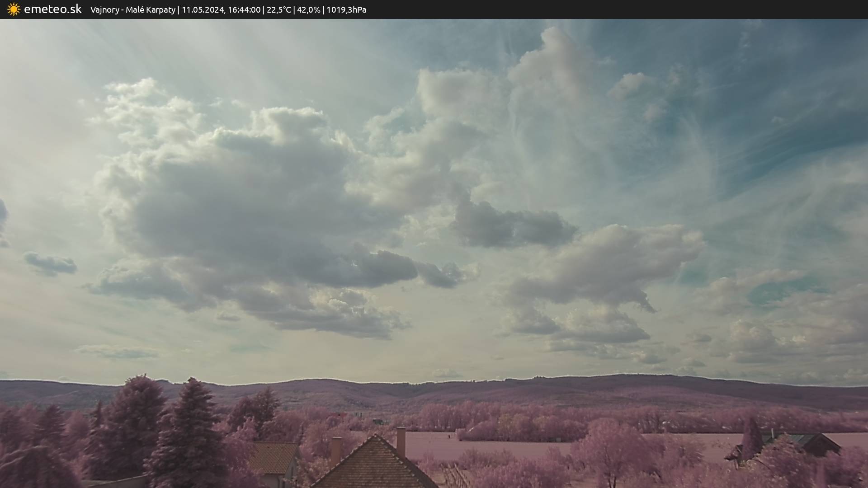Click the tall chimney on central roof

[x=401, y=441]
